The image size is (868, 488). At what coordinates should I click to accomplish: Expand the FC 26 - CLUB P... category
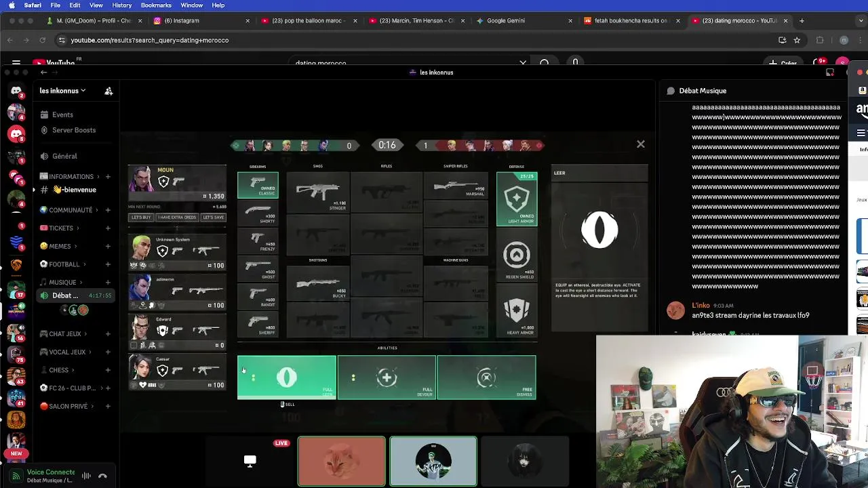pos(71,388)
